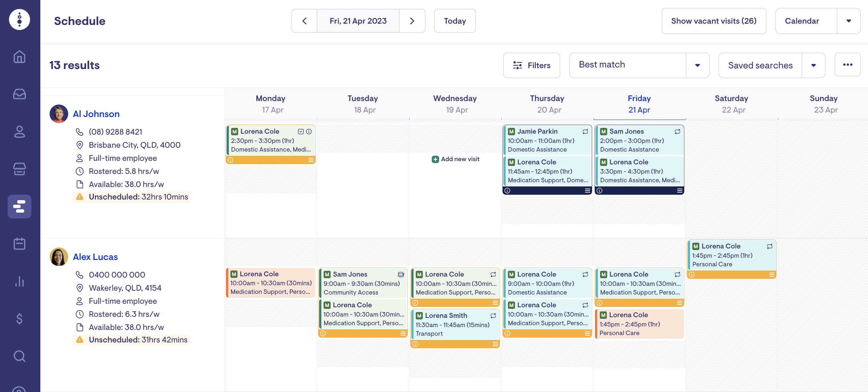Expand the Saved searches dropdown arrow

click(813, 65)
